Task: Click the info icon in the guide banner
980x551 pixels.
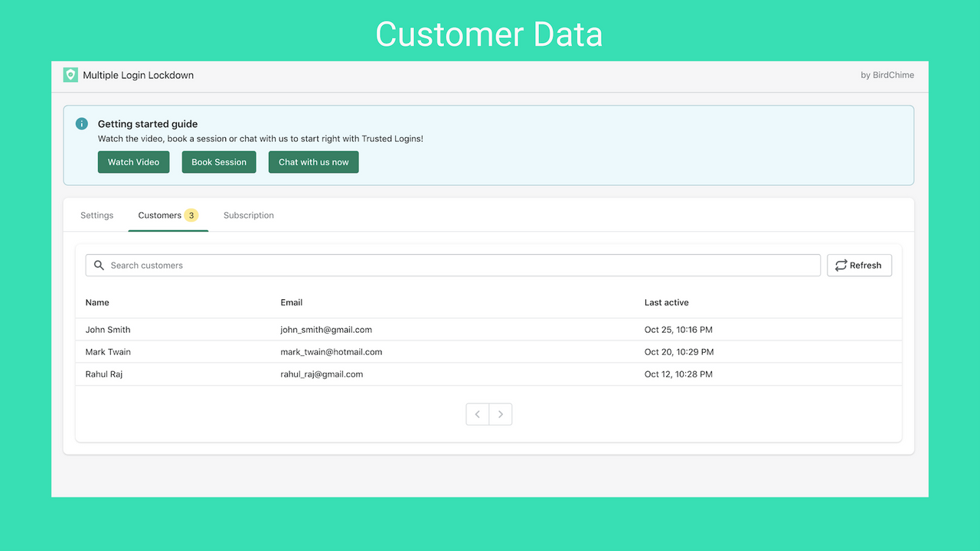Action: click(81, 123)
